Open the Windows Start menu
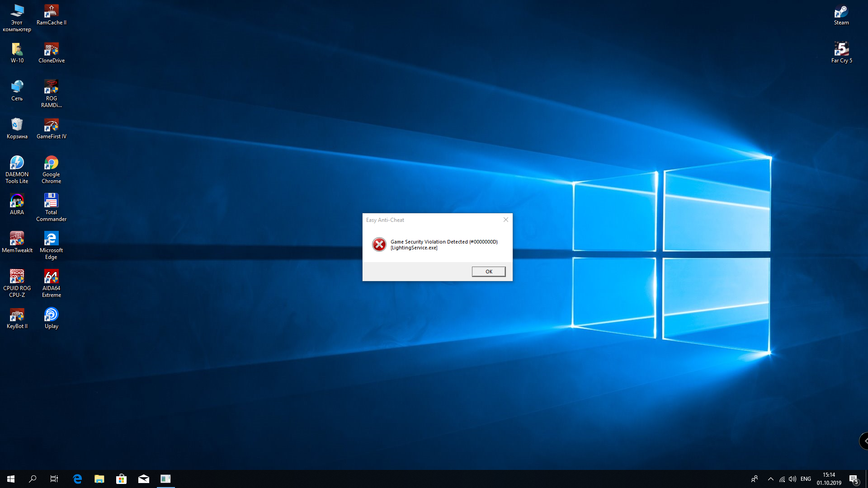This screenshot has width=868, height=488. (11, 479)
